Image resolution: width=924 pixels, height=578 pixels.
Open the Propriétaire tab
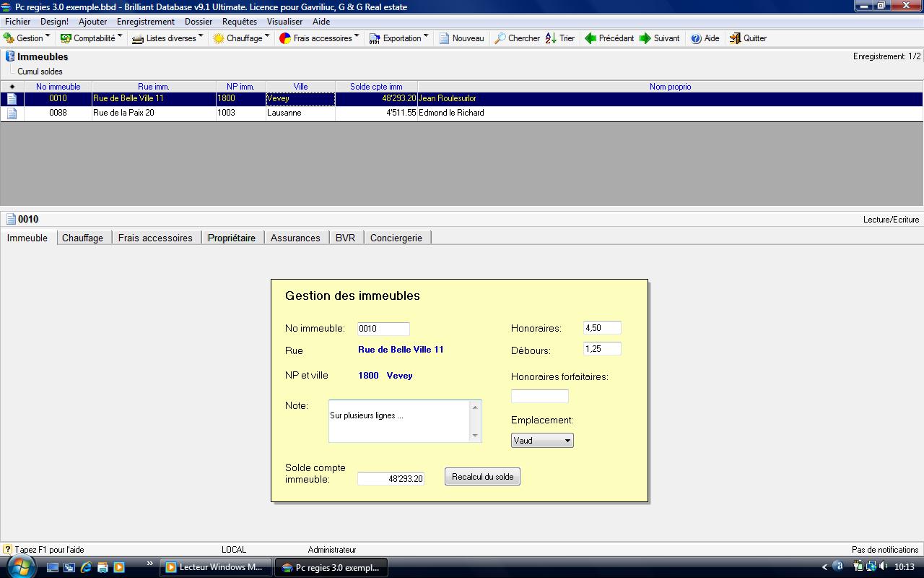[x=231, y=238]
